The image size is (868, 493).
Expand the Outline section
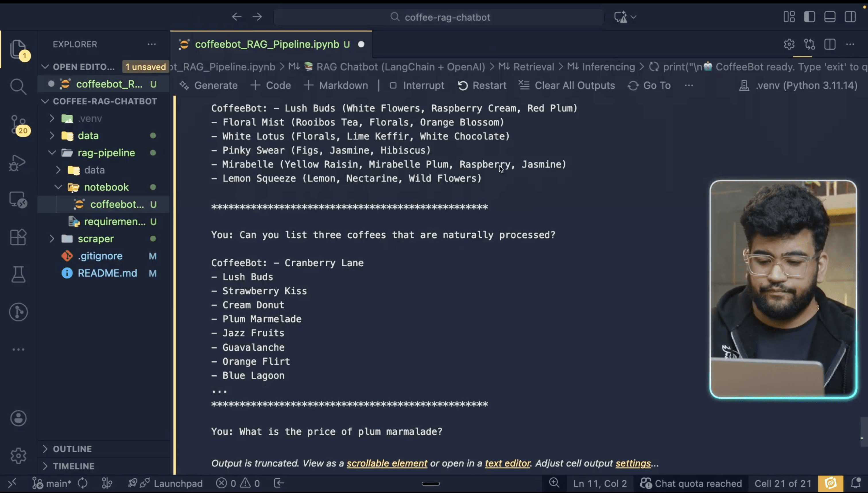click(72, 449)
